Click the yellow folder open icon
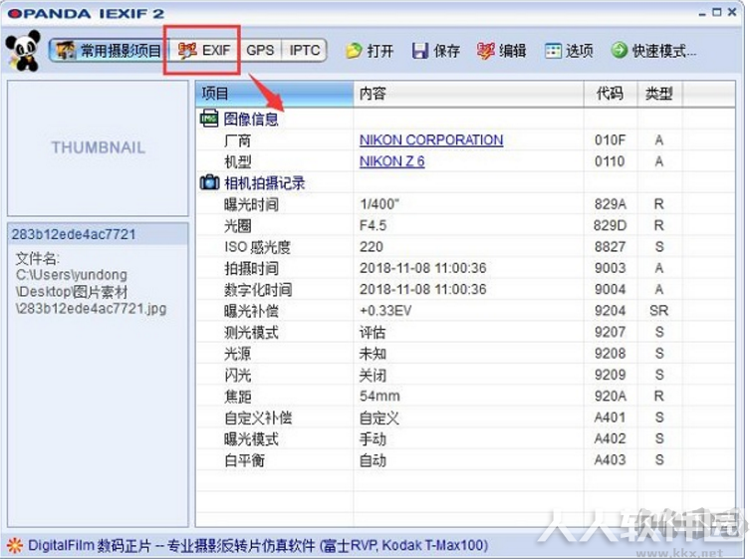Screen dimensions: 750x560 tap(354, 50)
